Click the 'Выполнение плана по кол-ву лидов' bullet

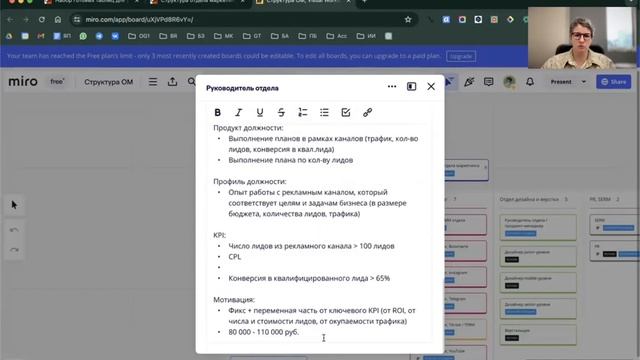(291, 160)
